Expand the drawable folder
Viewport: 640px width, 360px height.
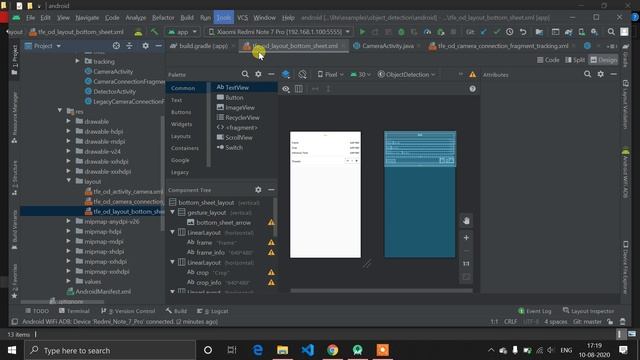(69, 121)
